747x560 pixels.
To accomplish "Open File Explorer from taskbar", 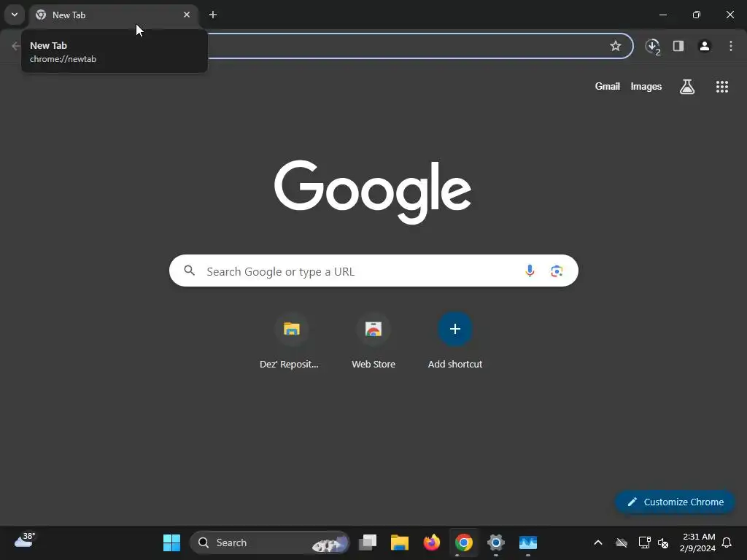I will tap(399, 542).
